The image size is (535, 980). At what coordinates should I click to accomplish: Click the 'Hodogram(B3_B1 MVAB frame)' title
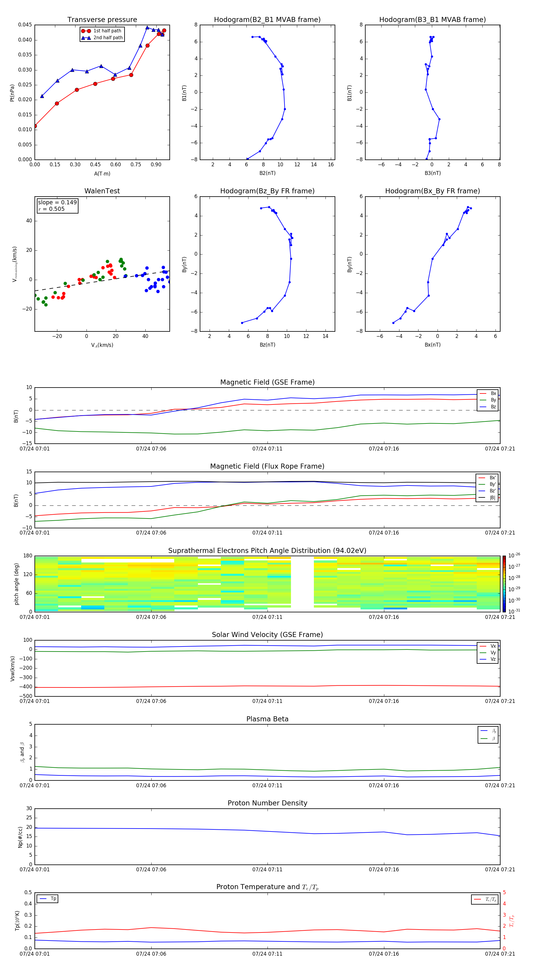pos(432,20)
